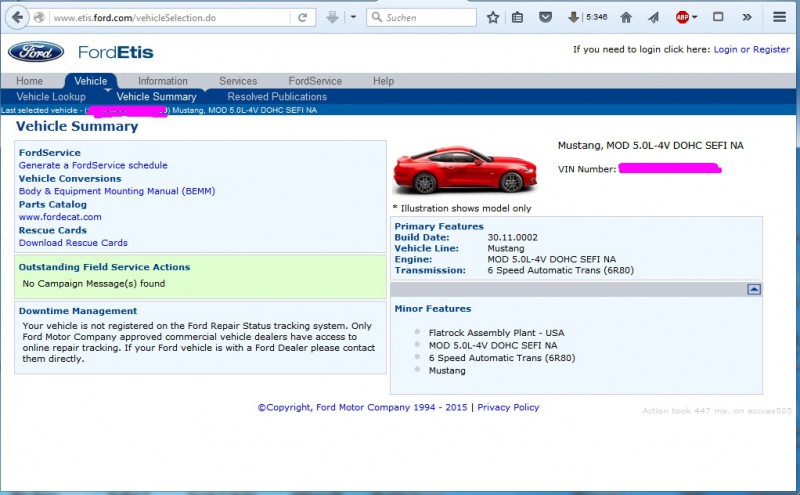Viewport: 800px width, 495px height.
Task: Show more toolbar tools chevron
Action: (747, 17)
